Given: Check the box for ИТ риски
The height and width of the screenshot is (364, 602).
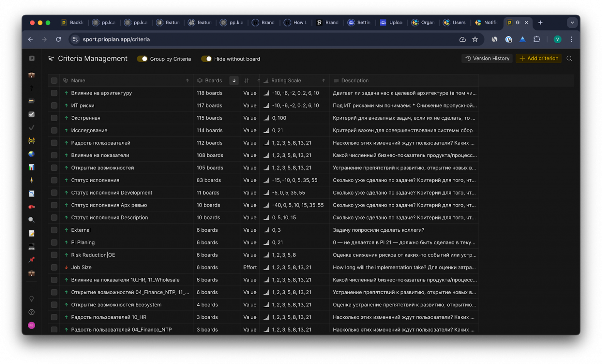Looking at the screenshot, I should click(x=54, y=105).
